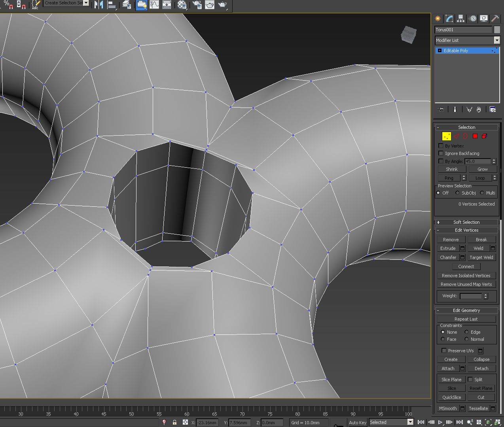Select the SubObj preview selection radio button
This screenshot has height=427, width=504.
(x=457, y=193)
